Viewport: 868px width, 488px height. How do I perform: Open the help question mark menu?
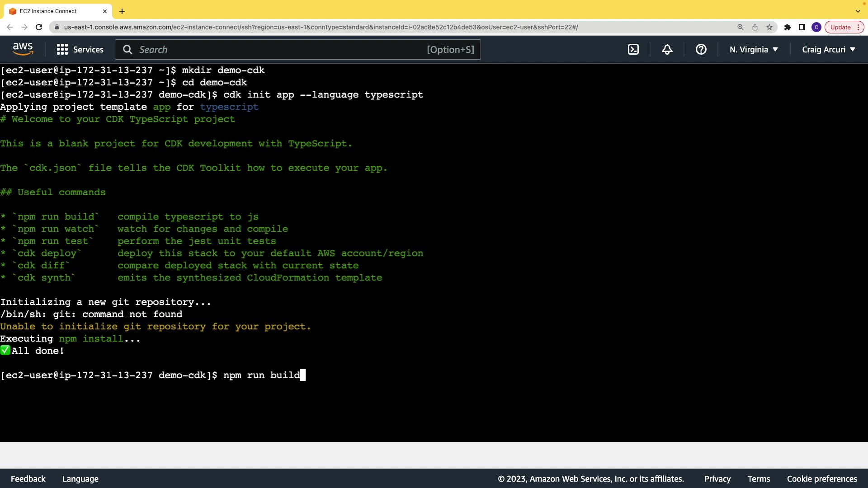coord(701,50)
